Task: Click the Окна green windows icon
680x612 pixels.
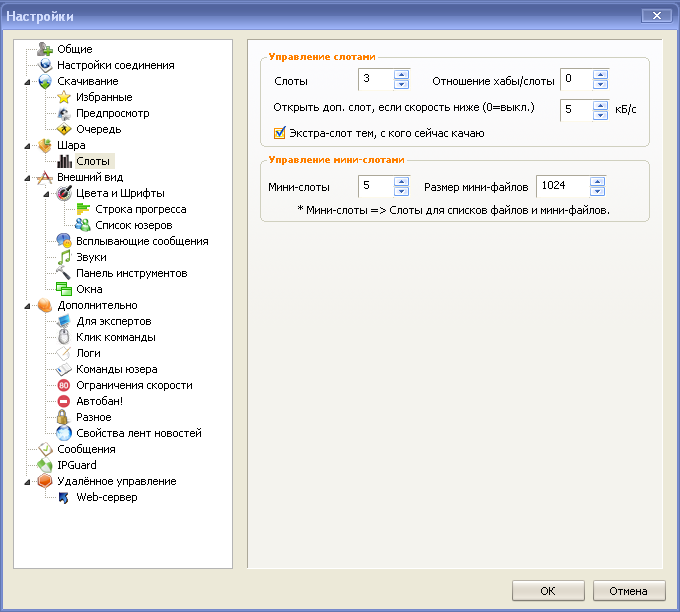Action: 64,289
